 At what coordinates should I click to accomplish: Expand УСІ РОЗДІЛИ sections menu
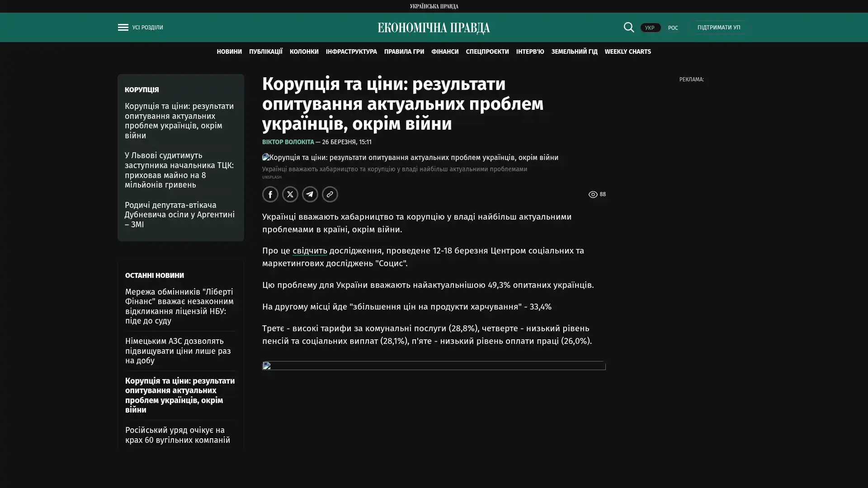[147, 28]
